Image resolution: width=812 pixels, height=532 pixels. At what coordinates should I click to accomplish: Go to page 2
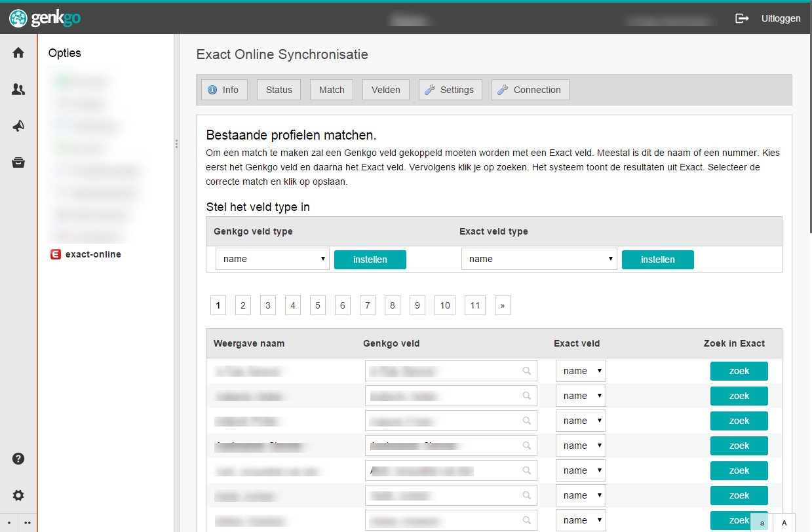pyautogui.click(x=243, y=305)
